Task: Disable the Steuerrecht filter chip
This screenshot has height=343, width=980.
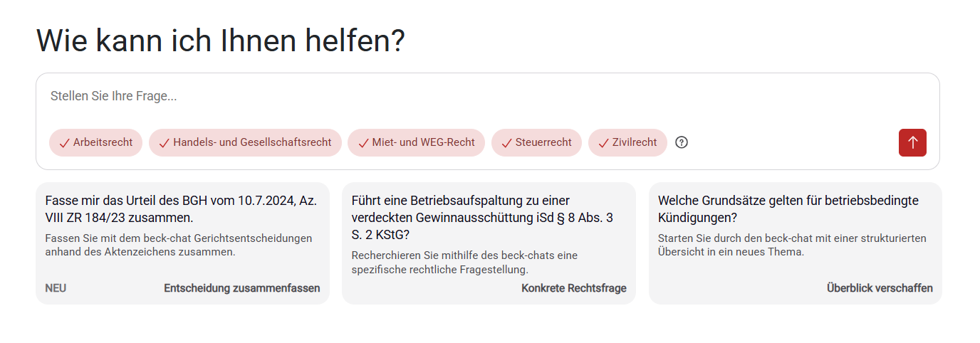Action: [536, 142]
